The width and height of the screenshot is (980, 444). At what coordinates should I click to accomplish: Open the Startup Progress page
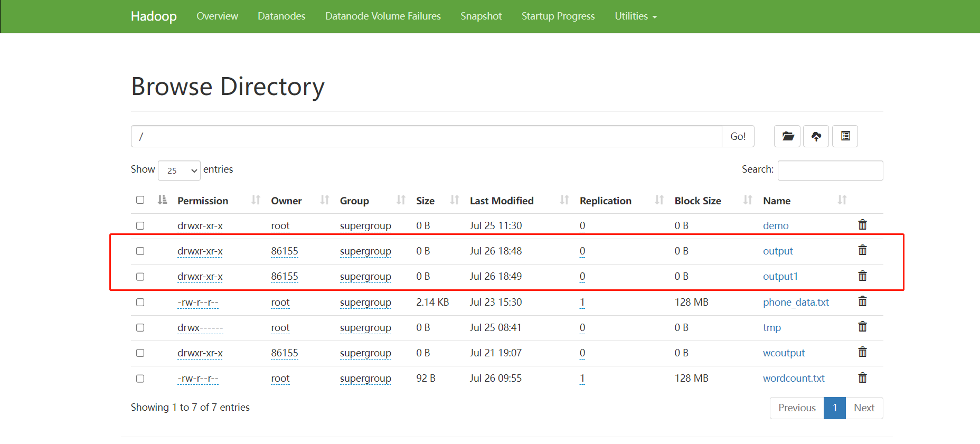558,16
